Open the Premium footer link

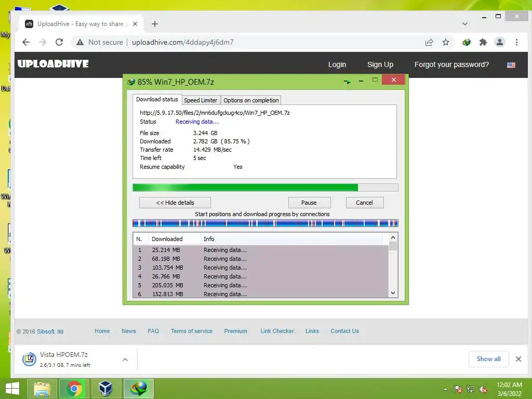pyautogui.click(x=235, y=331)
